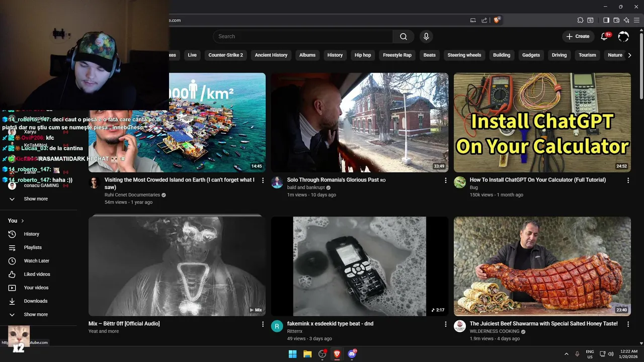644x362 pixels.
Task: Open options for Solo Through Romania video
Action: click(x=445, y=180)
